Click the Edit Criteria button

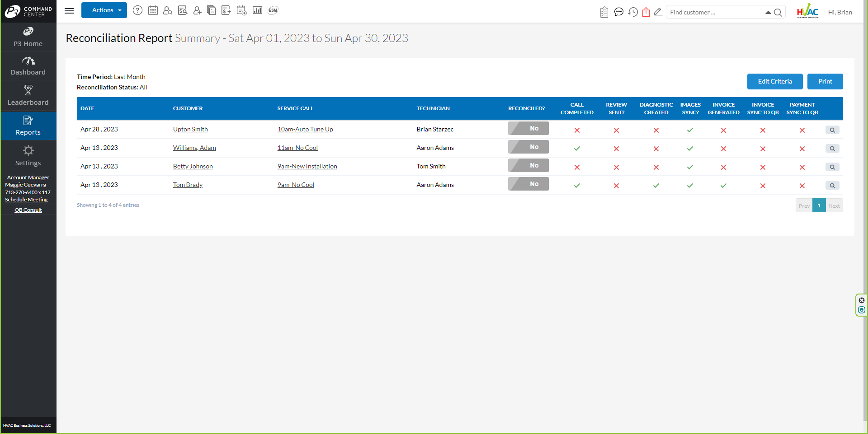click(774, 82)
